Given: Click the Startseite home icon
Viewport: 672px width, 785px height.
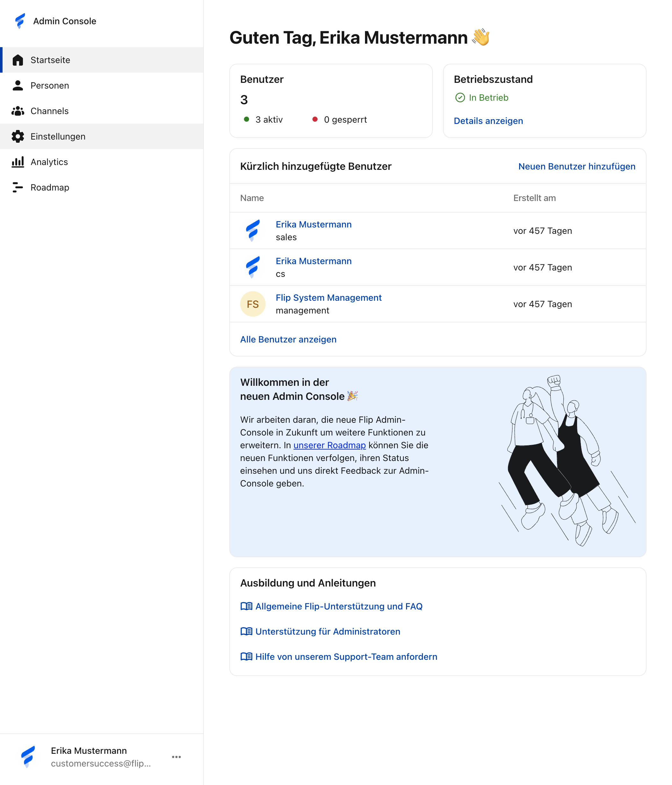Looking at the screenshot, I should (18, 60).
